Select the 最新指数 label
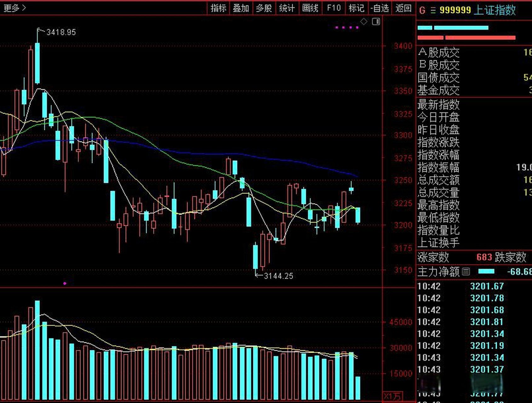The image size is (532, 403). coord(438,105)
